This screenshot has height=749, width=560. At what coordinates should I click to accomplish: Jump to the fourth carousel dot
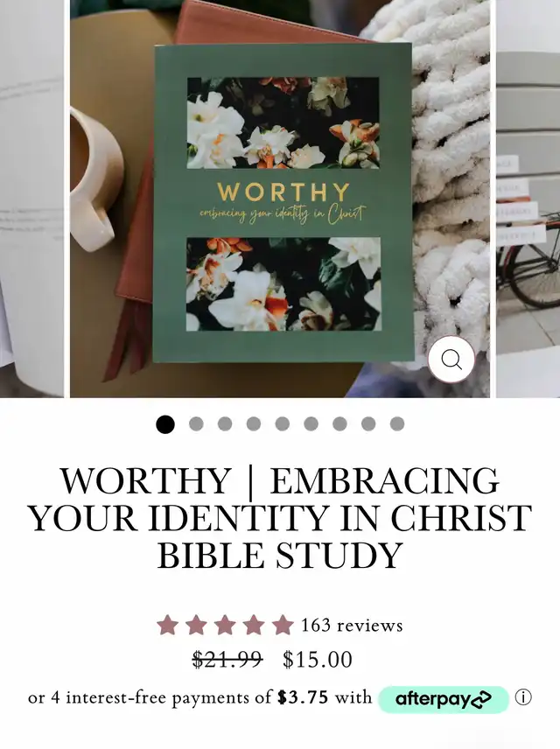253,423
